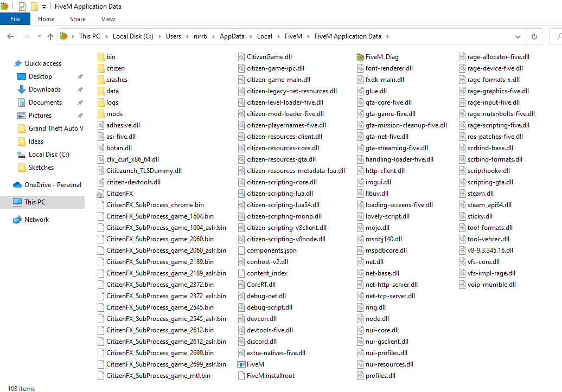The width and height of the screenshot is (562, 392).
Task: Select file 'scripthookv.dll'
Action: [489, 171]
